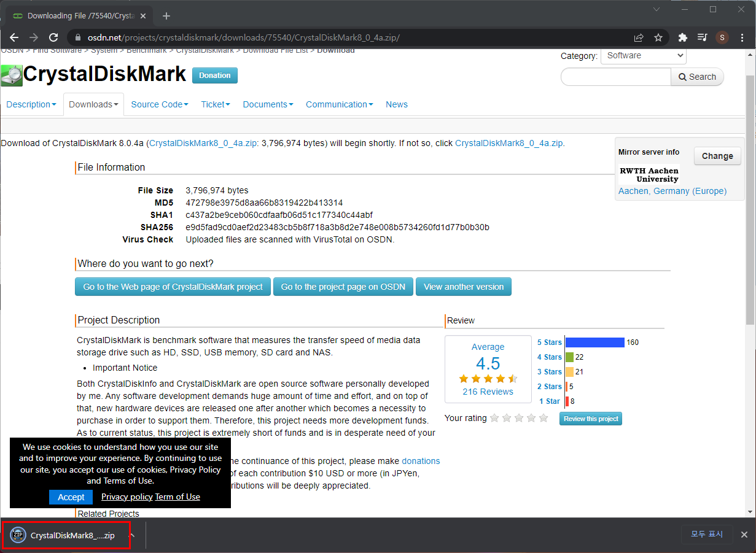Open the 216 Reviews link
The width and height of the screenshot is (756, 553).
pyautogui.click(x=488, y=392)
